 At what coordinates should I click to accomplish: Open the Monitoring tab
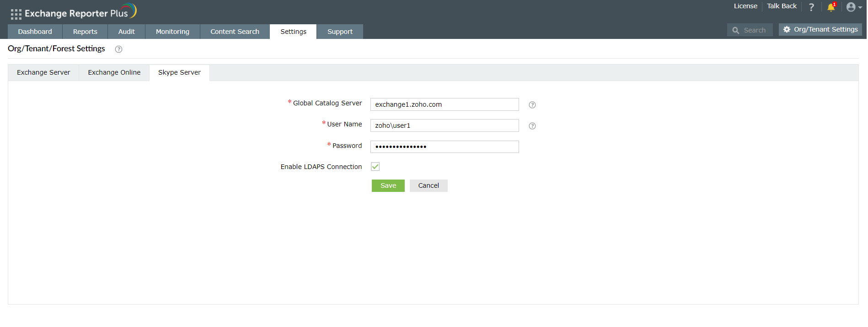[x=172, y=32]
